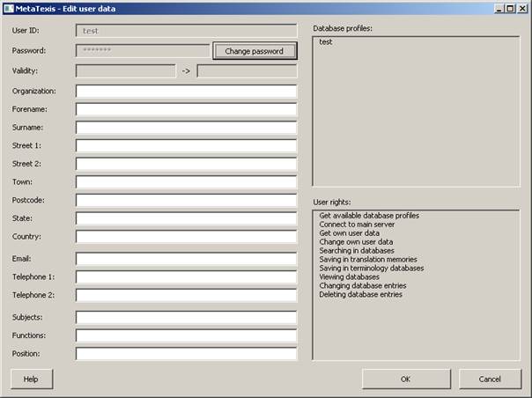Minimize the Edit user data window
Screen dimensions: 532x398
click(x=499, y=9)
